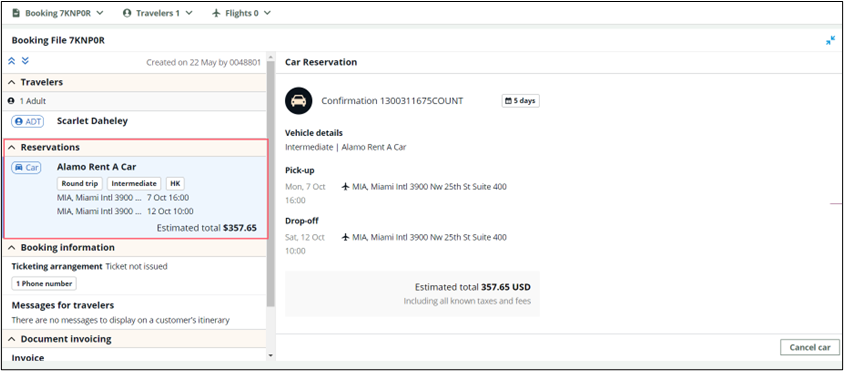844x371 pixels.
Task: Click the Car Reservation heading
Action: (x=321, y=62)
